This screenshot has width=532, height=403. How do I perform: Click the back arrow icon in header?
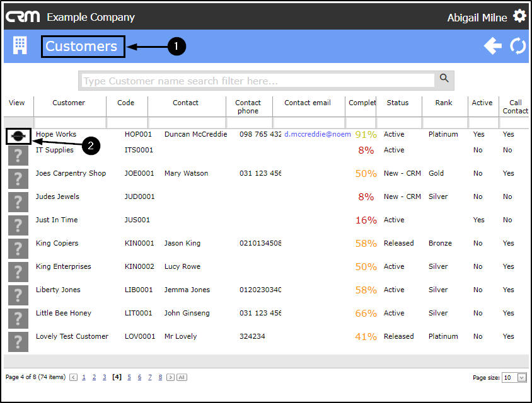[492, 46]
